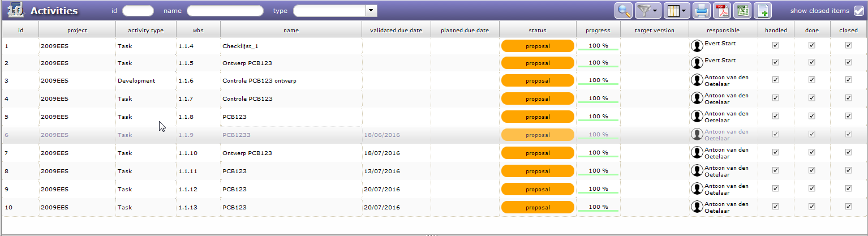Create a new activity item

tap(763, 10)
